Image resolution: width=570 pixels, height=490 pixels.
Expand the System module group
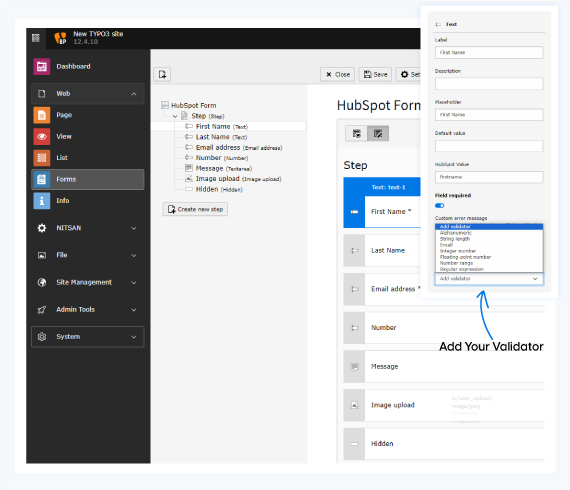[x=88, y=337]
